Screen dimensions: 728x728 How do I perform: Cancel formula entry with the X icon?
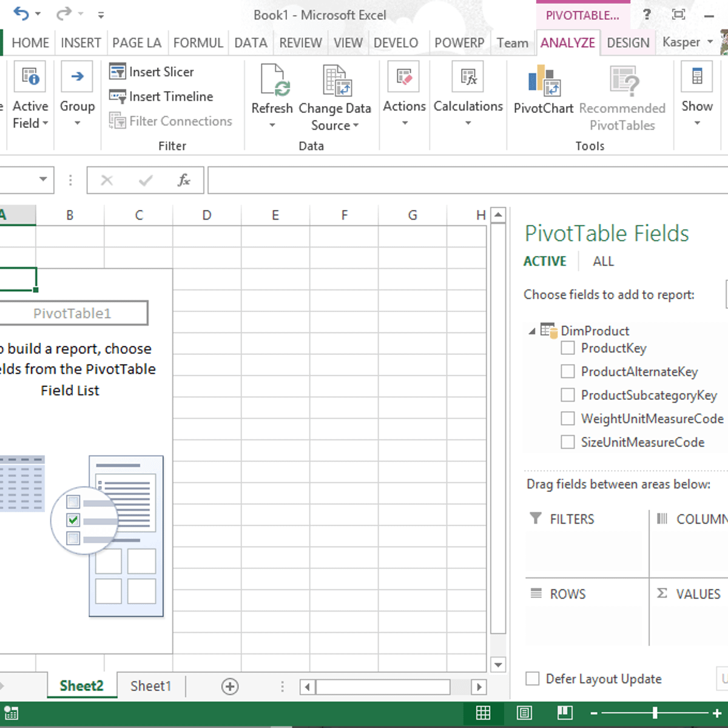click(107, 180)
